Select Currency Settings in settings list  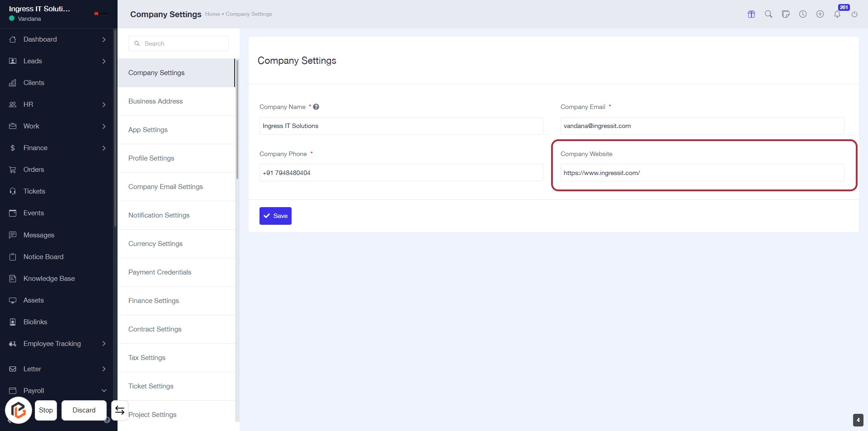coord(156,244)
